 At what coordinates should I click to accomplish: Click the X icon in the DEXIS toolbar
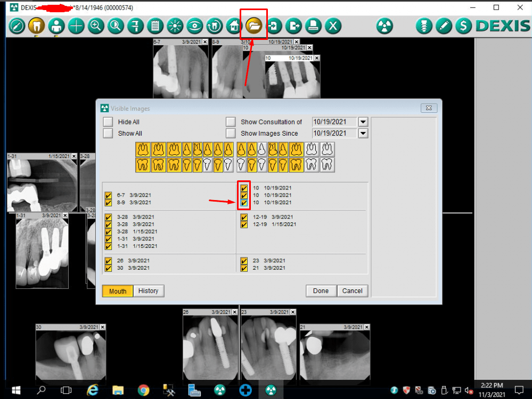pyautogui.click(x=333, y=26)
